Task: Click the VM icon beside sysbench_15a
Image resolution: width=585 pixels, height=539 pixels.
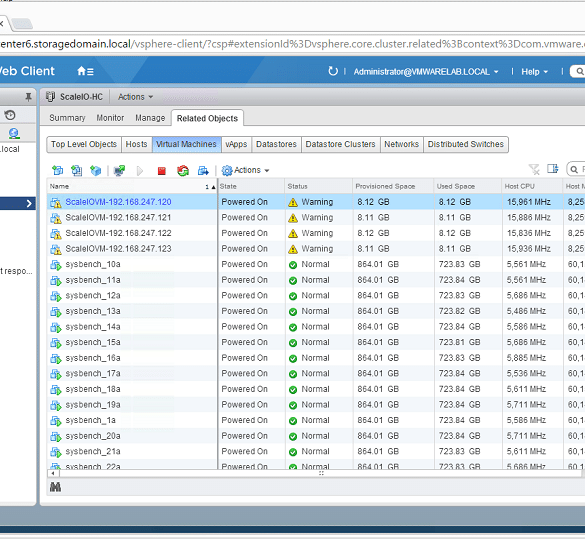Action: 56,343
